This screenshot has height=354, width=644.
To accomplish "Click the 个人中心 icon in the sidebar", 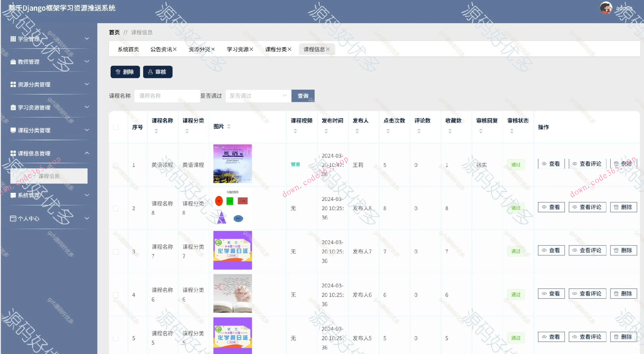I will [x=12, y=218].
